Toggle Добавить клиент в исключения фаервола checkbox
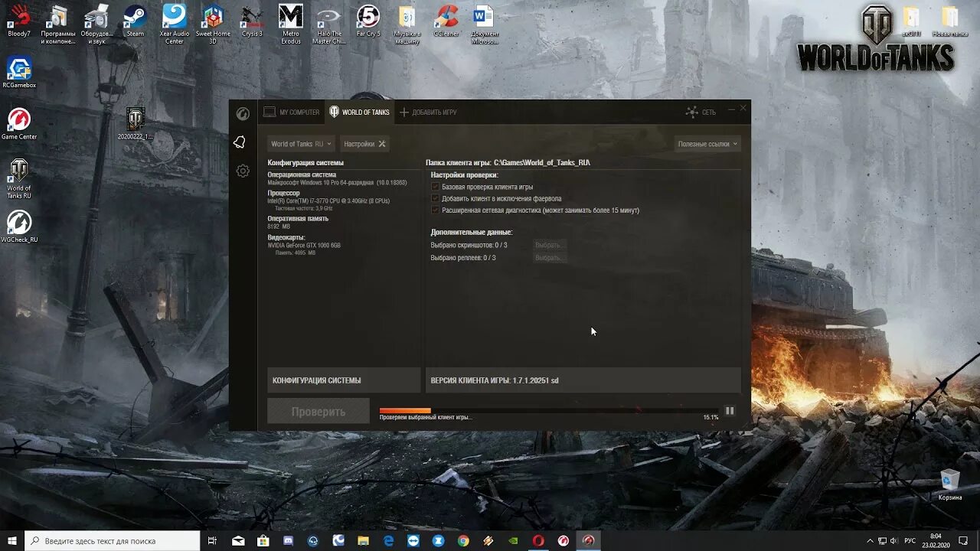This screenshot has height=551, width=980. 436,198
